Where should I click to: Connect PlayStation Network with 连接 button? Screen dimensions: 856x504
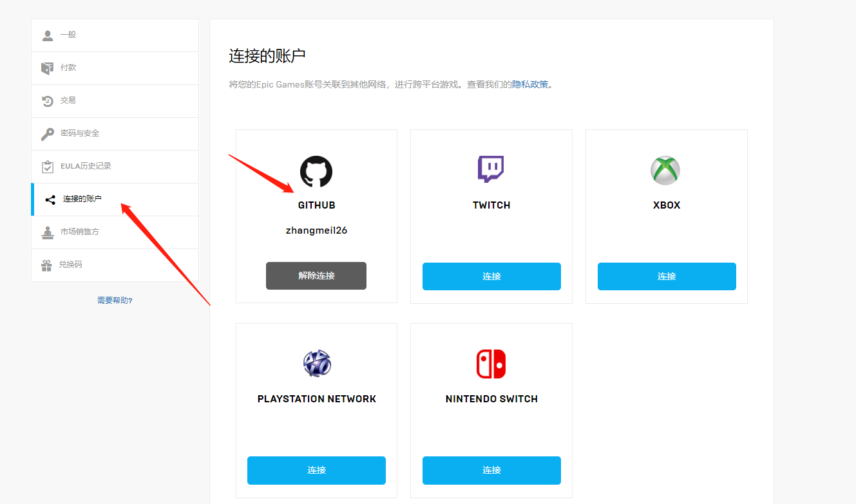(316, 470)
